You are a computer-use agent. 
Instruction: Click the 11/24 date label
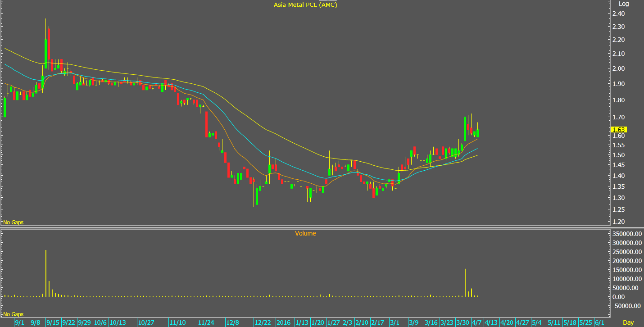[206, 323]
